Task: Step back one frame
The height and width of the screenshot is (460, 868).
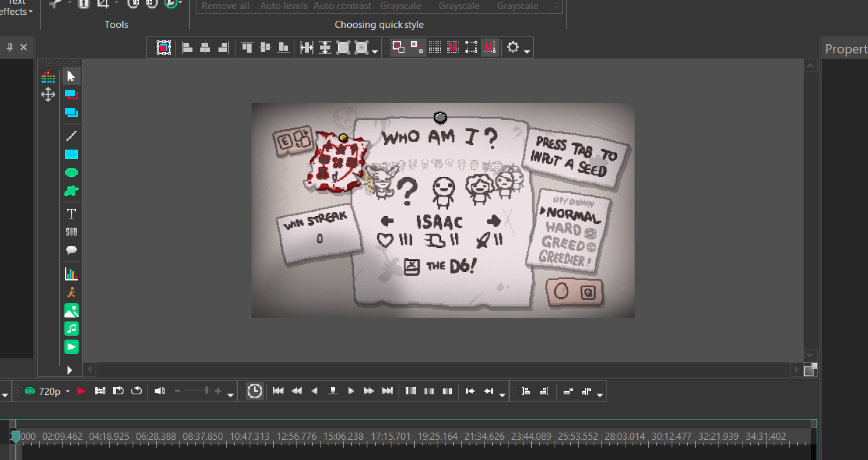Action: tap(315, 391)
